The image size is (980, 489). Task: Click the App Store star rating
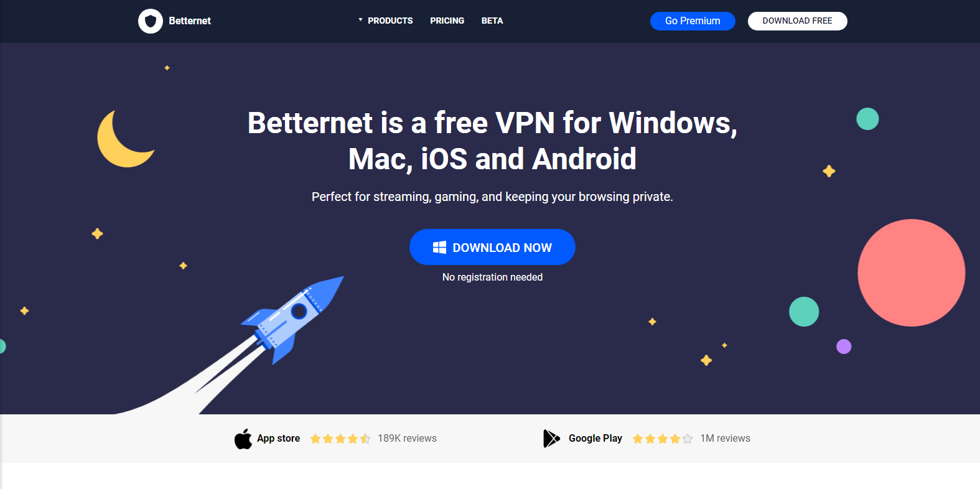[340, 439]
